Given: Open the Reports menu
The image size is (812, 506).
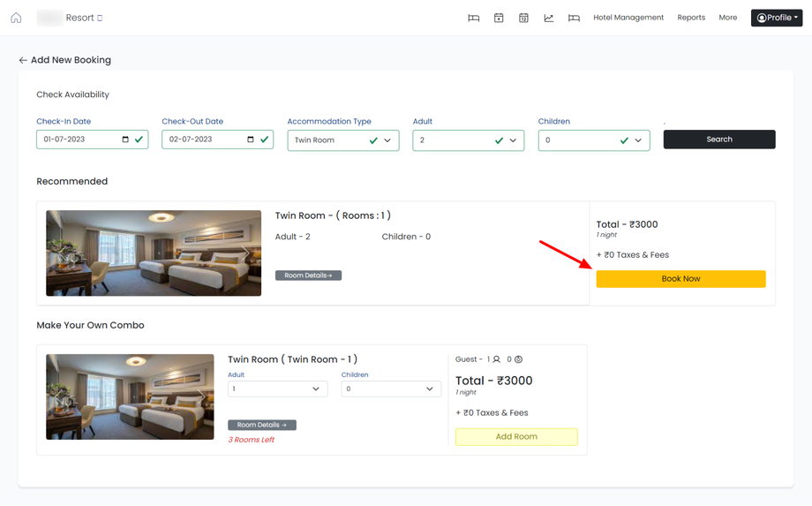Looking at the screenshot, I should (691, 18).
